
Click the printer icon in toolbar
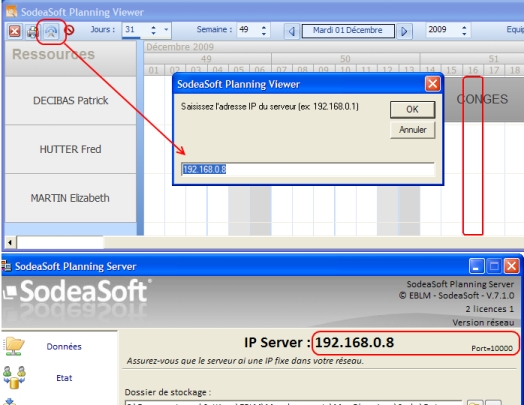(x=32, y=32)
